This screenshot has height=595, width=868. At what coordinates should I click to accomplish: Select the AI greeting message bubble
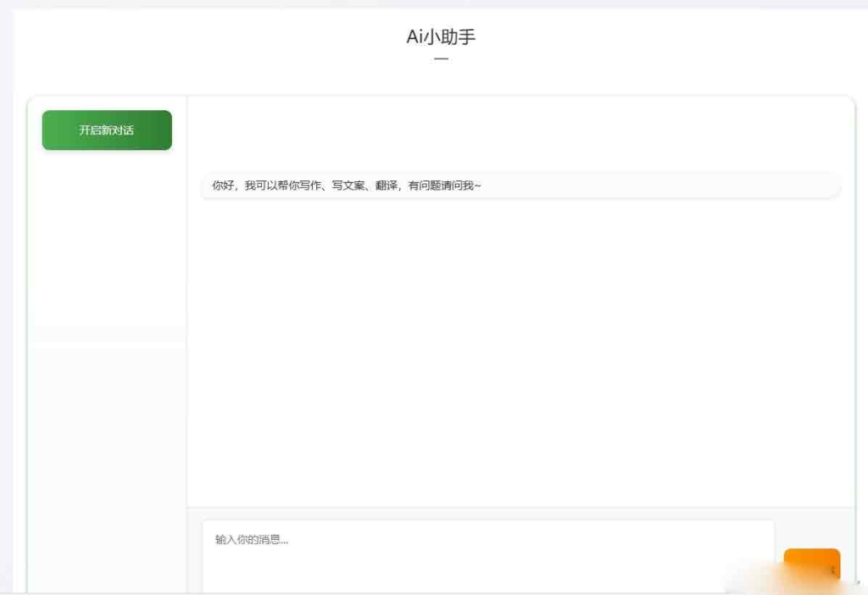click(521, 186)
